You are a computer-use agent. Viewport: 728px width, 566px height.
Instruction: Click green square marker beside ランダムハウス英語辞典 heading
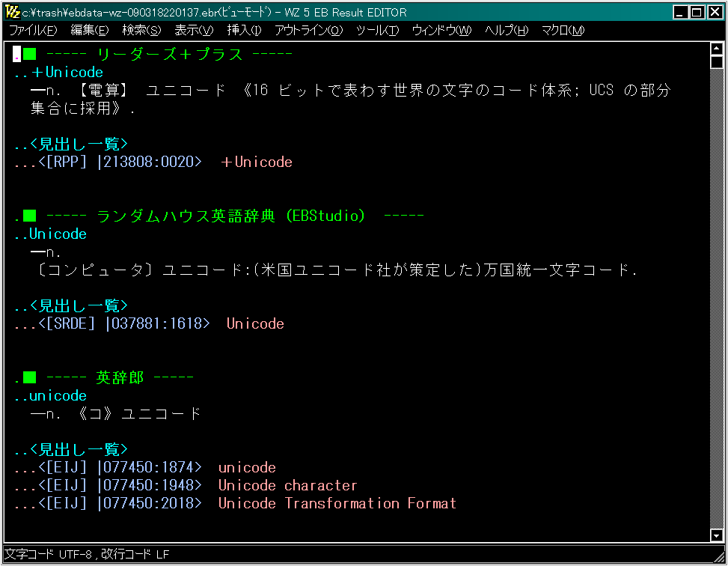point(30,216)
